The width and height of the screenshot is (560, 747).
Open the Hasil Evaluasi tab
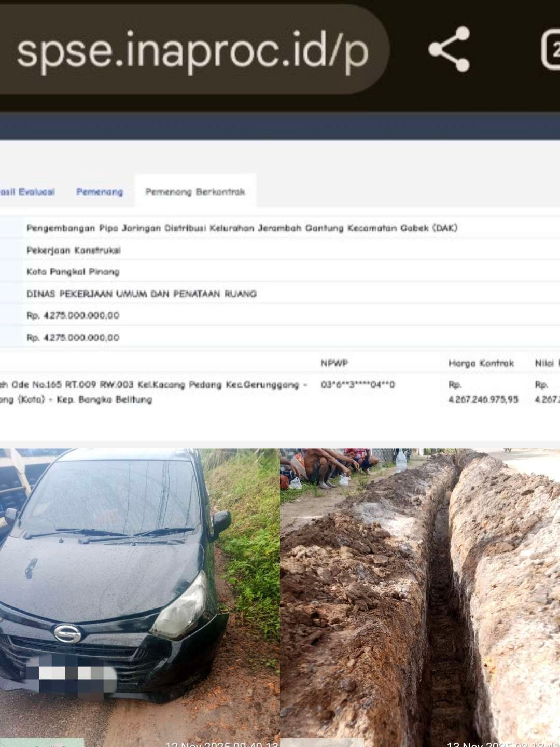27,192
